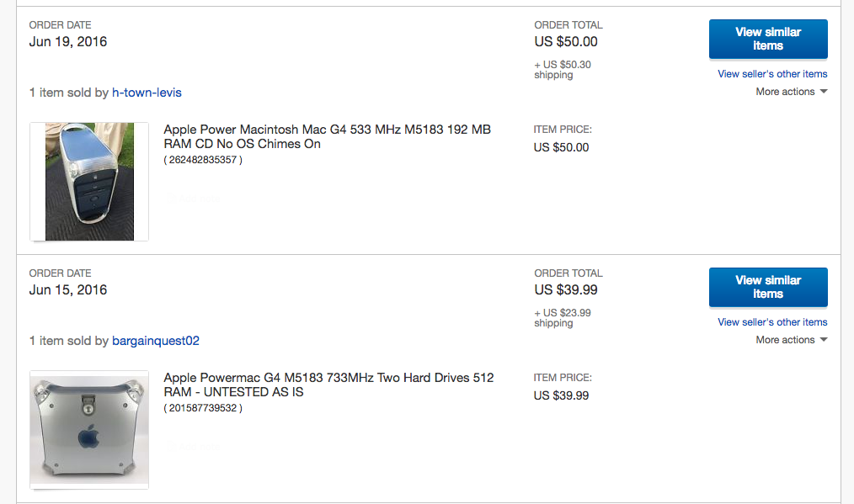Open seller profile h-town-levis
This screenshot has height=504, width=854.
point(147,93)
